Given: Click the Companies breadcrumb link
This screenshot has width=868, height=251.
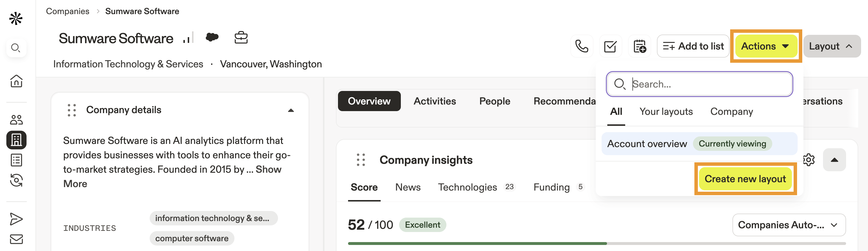Looking at the screenshot, I should click(67, 11).
